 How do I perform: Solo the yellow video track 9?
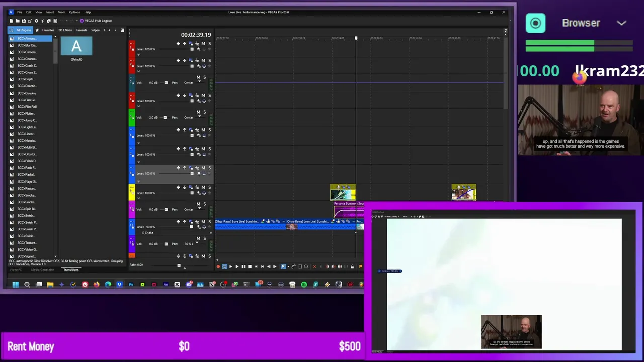tap(209, 187)
